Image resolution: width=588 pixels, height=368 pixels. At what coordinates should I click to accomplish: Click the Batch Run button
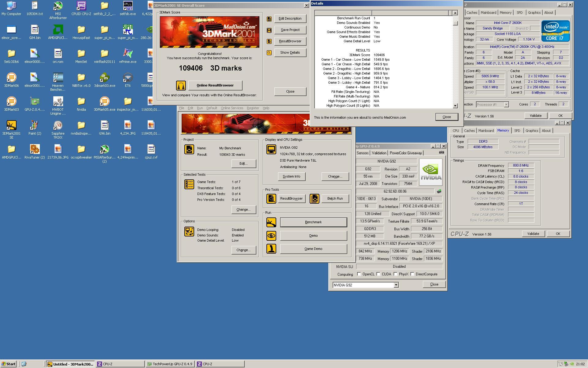(x=335, y=199)
